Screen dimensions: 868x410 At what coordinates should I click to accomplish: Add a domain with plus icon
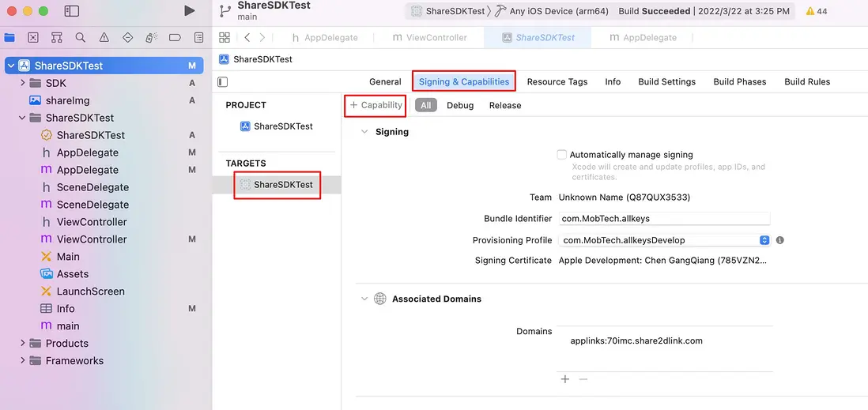click(565, 379)
